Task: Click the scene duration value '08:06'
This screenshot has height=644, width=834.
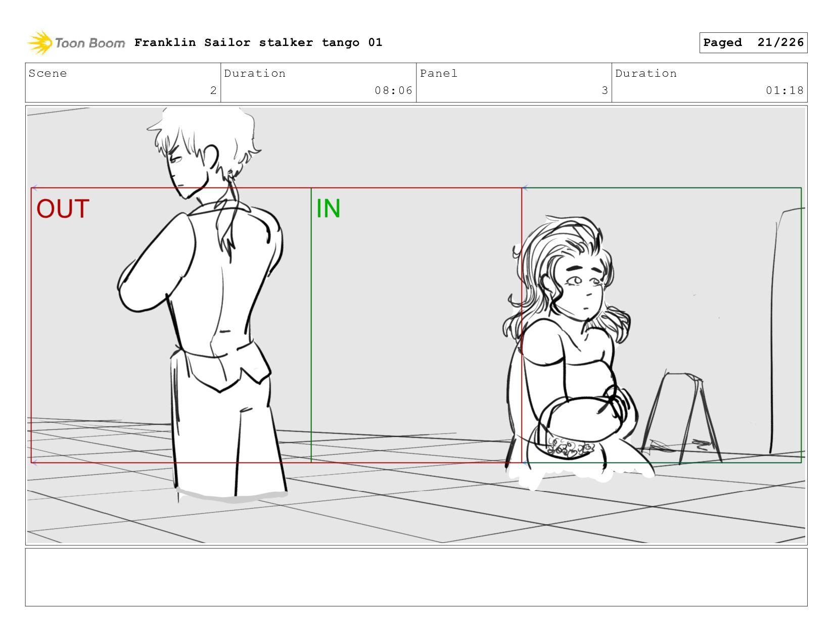Action: 393,90
